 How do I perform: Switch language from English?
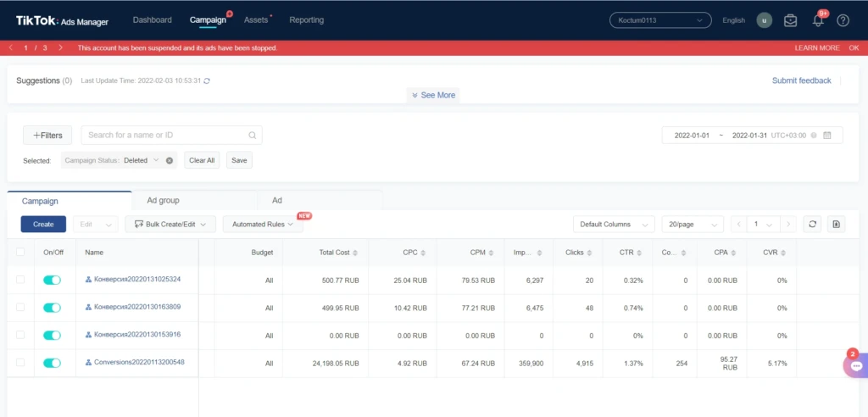pyautogui.click(x=733, y=20)
